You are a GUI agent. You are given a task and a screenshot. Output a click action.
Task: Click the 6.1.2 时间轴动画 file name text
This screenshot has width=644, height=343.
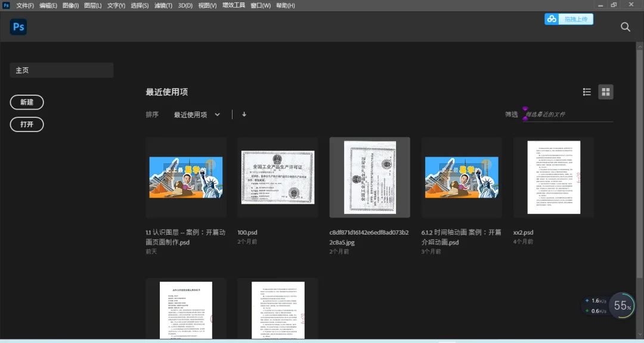click(461, 237)
